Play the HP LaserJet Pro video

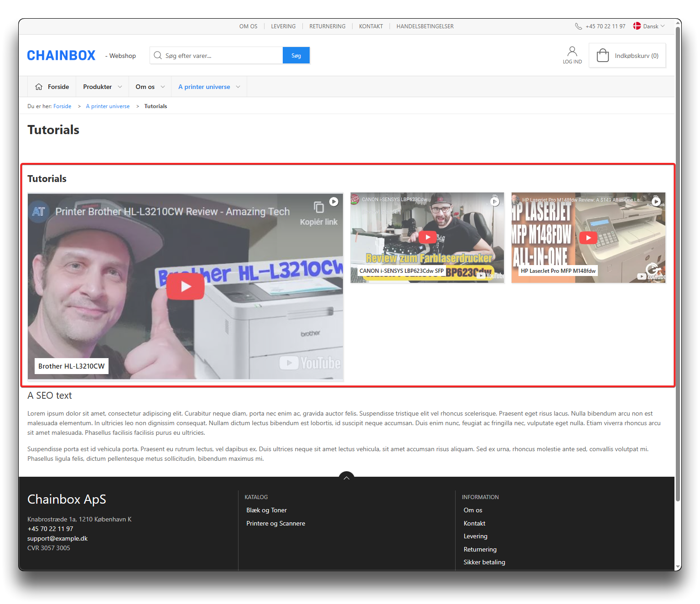[588, 238]
